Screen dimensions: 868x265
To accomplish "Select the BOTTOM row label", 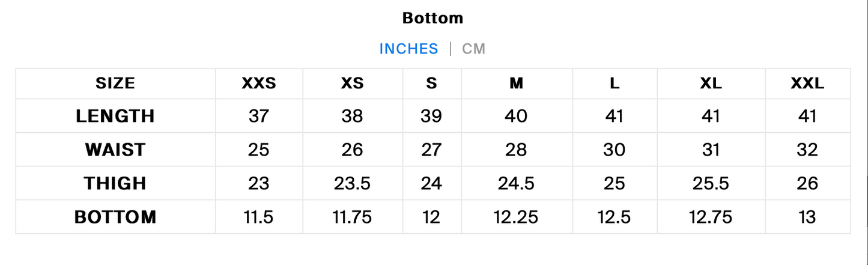I will 115,217.
